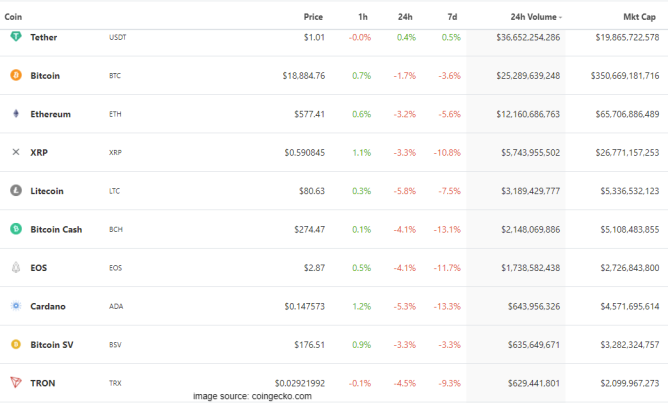The height and width of the screenshot is (403, 668).
Task: Click the ADA ticker symbol
Action: tap(116, 306)
